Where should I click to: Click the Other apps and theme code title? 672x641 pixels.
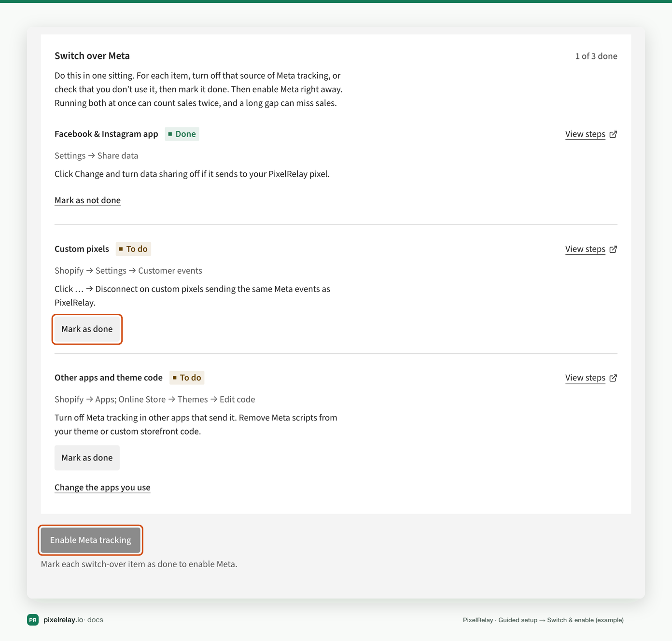(109, 378)
